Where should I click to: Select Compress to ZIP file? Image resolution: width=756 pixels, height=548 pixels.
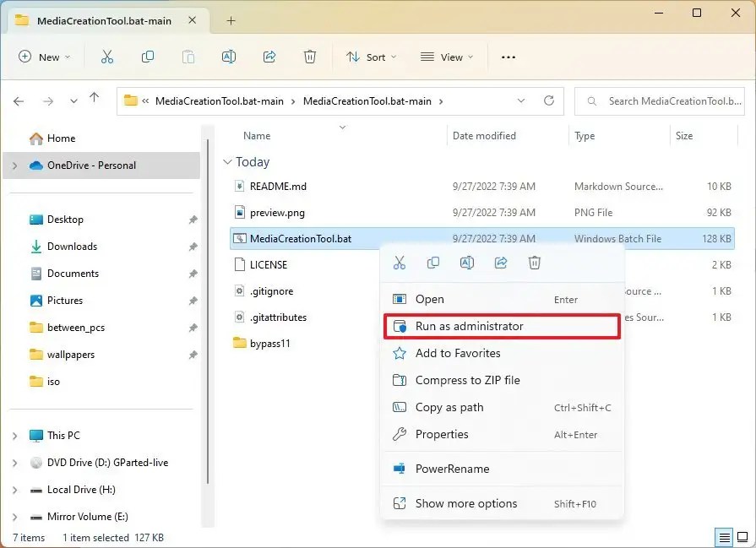[x=502, y=380]
